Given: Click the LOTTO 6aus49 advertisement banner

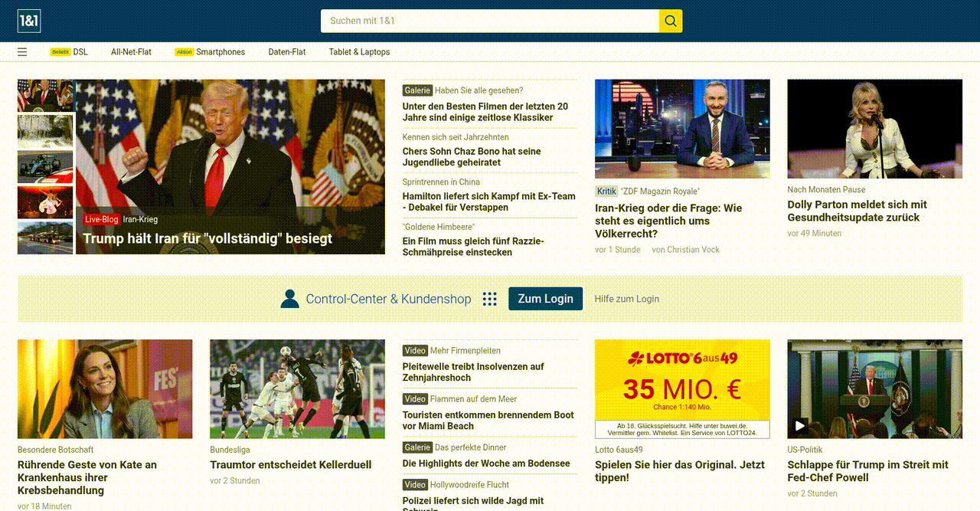Looking at the screenshot, I should point(682,389).
